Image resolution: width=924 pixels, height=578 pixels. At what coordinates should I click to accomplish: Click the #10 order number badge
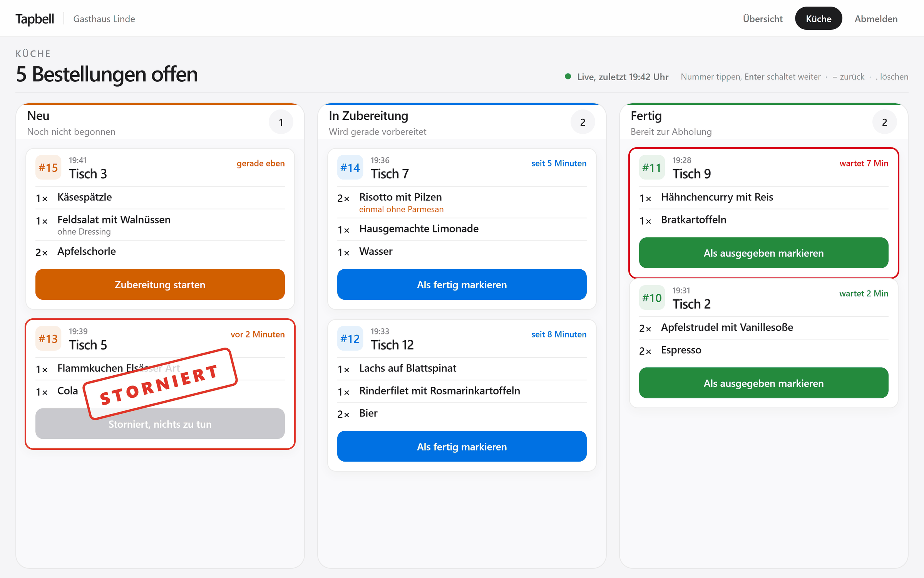click(x=652, y=297)
